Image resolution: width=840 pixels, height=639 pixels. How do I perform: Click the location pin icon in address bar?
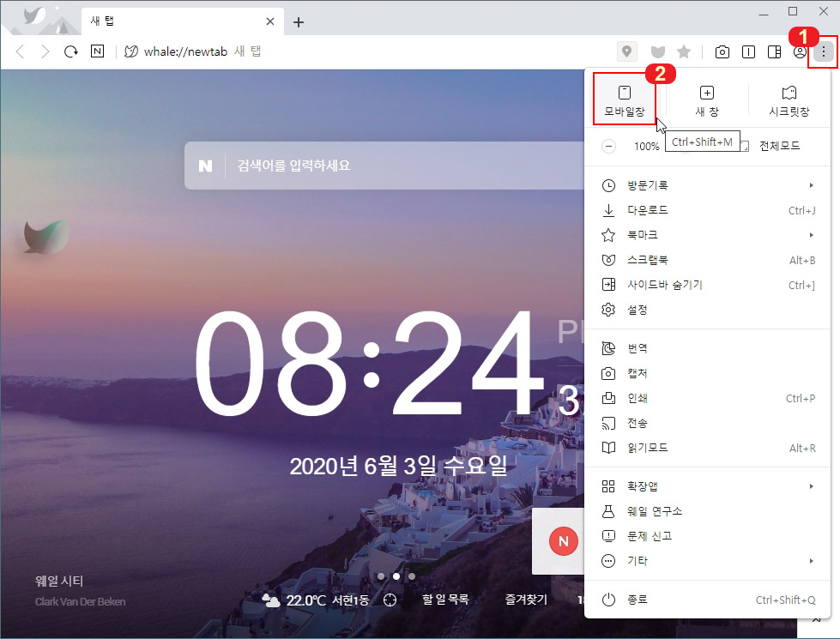627,52
